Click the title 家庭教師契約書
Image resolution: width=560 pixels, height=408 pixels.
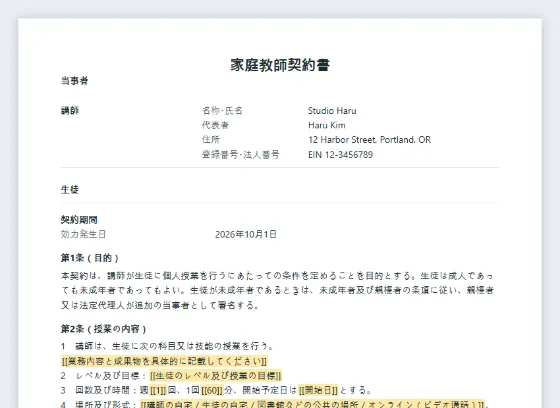tap(280, 65)
